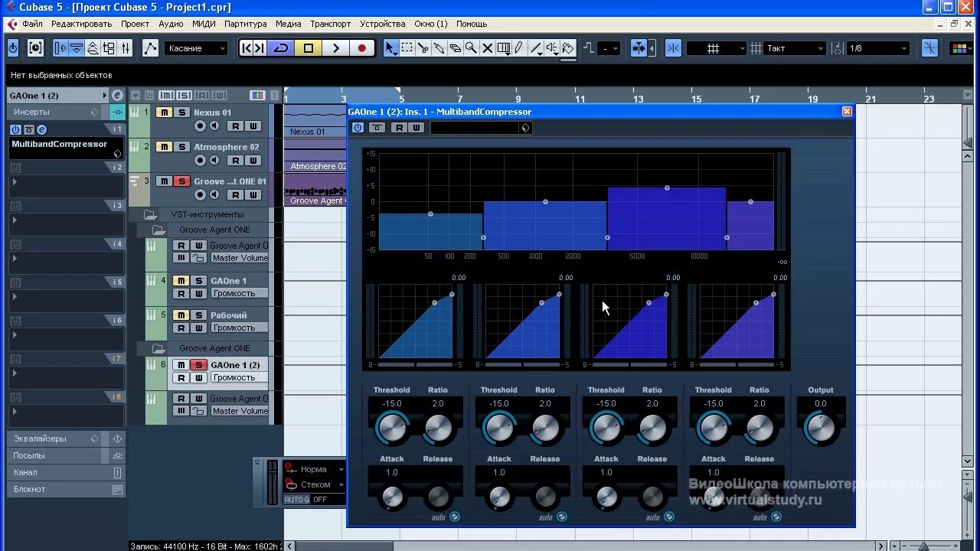The width and height of the screenshot is (980, 551).
Task: Open the Транспорт menu
Action: pos(331,24)
